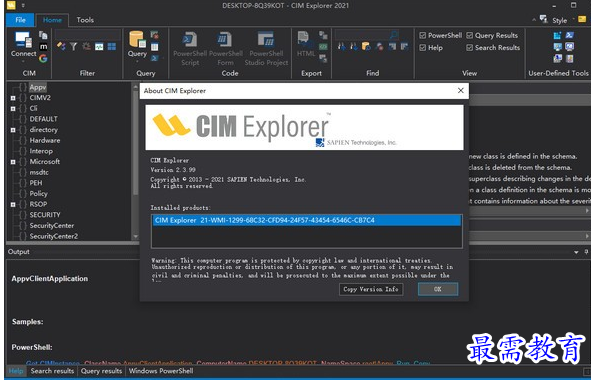Click the documents icon above the 'm' icon
This screenshot has width=591, height=380.
tap(43, 35)
